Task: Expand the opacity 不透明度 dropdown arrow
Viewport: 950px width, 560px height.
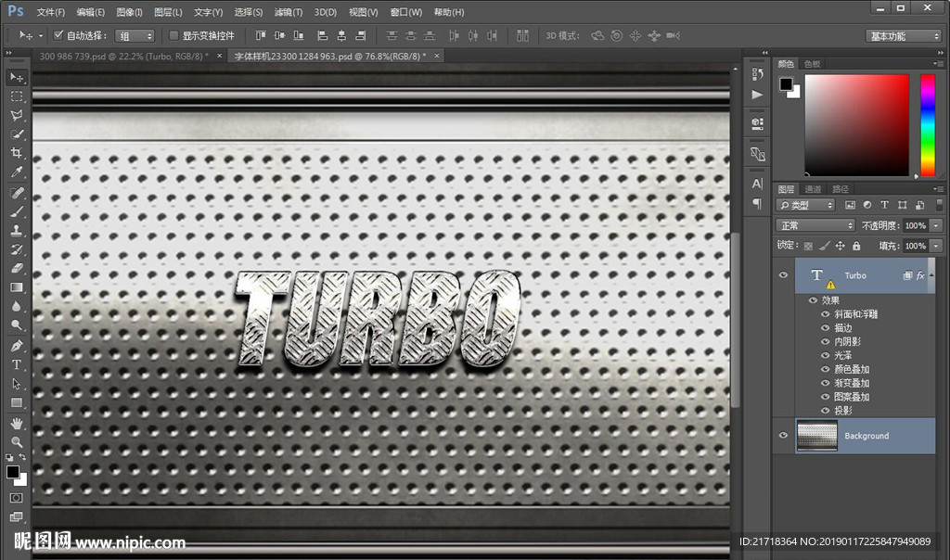Action: [x=935, y=225]
